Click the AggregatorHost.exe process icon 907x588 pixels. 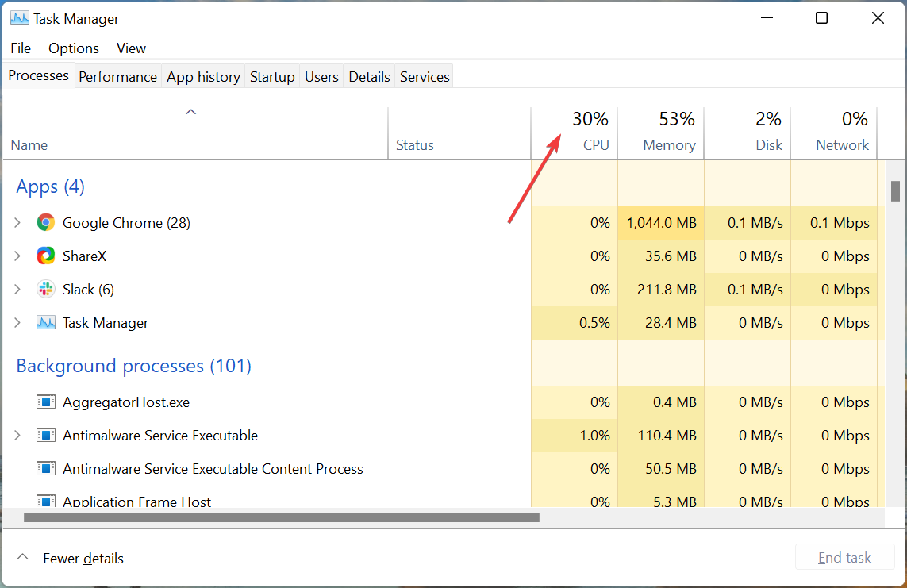[x=46, y=402]
